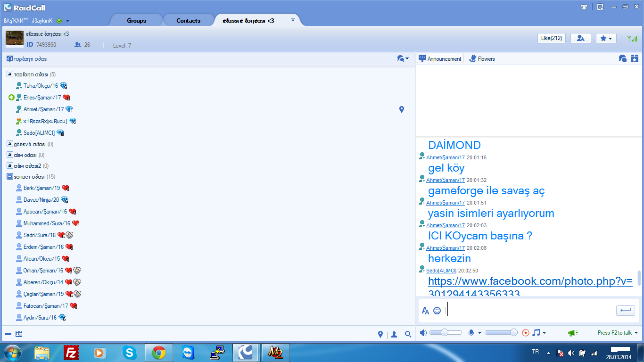Viewport: 644px width, 362px height.
Task: Select user Berk/Şaman/19
Action: pyautogui.click(x=41, y=188)
